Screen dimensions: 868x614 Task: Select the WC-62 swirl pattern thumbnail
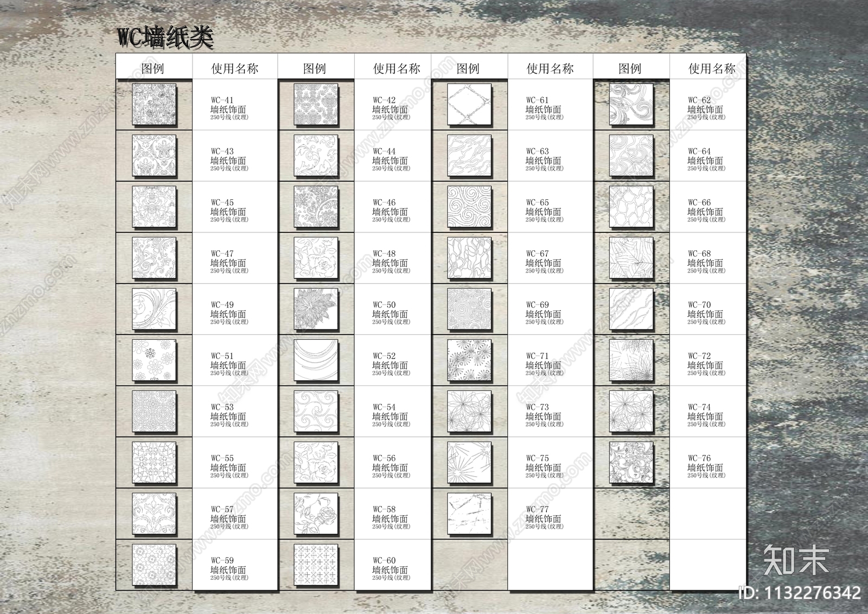pyautogui.click(x=631, y=104)
